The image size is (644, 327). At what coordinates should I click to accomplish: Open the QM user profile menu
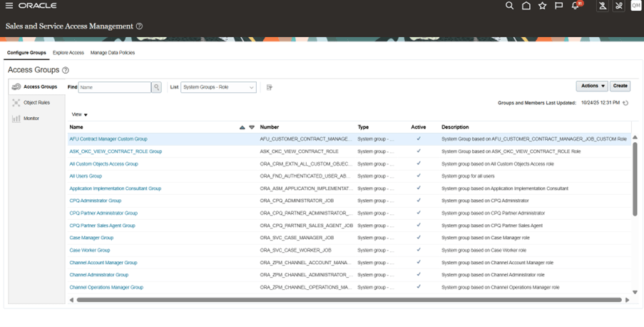point(635,6)
